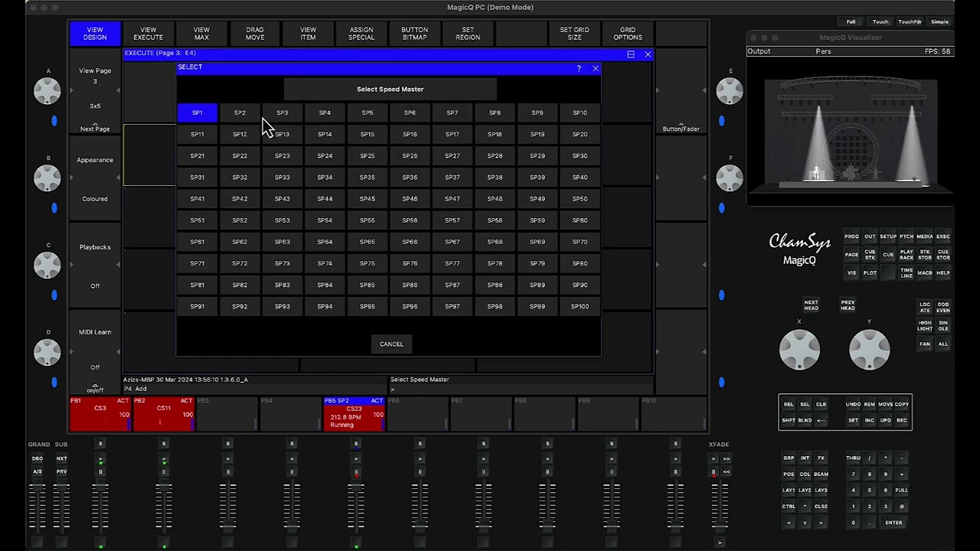Switch layout to Touch mode
The image size is (980, 551).
click(x=880, y=21)
